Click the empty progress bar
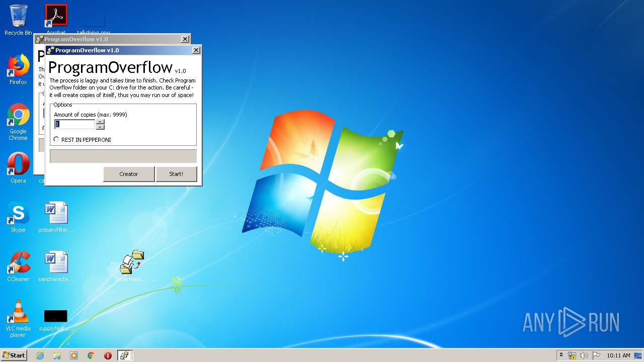Viewport: 644px width, 362px height. (123, 156)
